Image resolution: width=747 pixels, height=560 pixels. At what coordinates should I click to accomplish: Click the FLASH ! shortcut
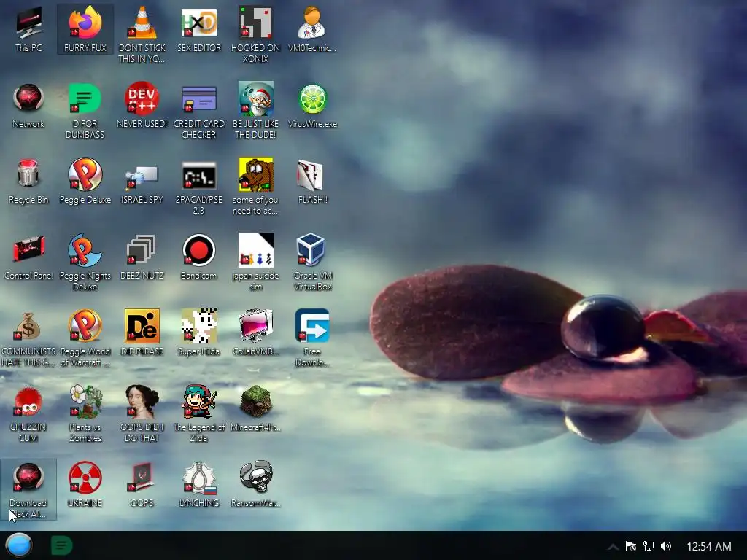click(312, 182)
